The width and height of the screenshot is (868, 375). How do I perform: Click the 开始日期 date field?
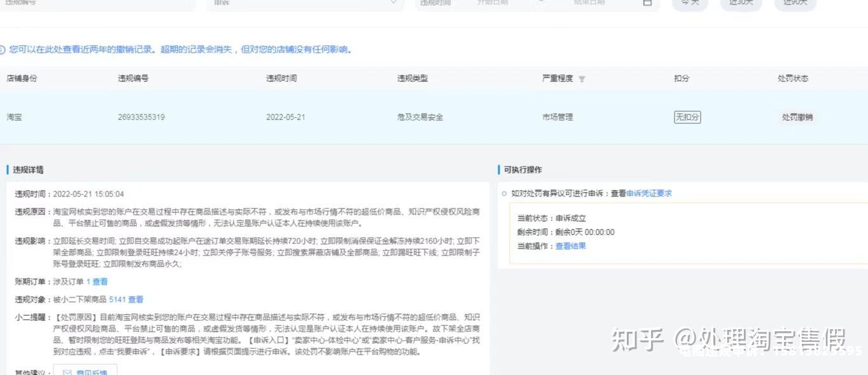493,3
